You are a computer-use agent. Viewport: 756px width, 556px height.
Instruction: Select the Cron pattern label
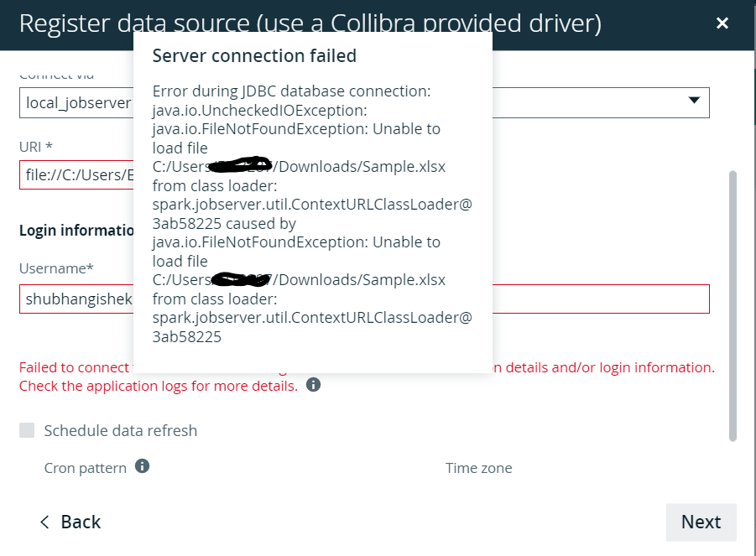pos(86,468)
